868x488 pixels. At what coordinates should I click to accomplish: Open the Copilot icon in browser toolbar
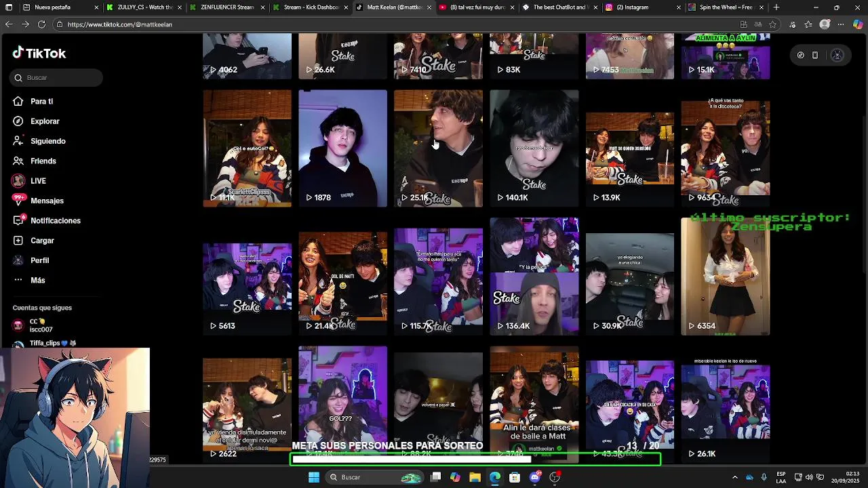pos(858,24)
